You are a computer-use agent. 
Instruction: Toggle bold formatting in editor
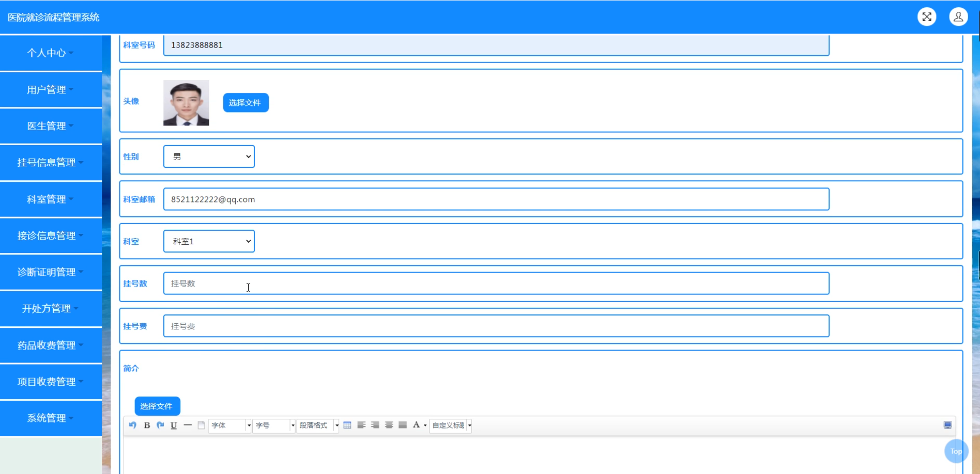[x=147, y=425]
